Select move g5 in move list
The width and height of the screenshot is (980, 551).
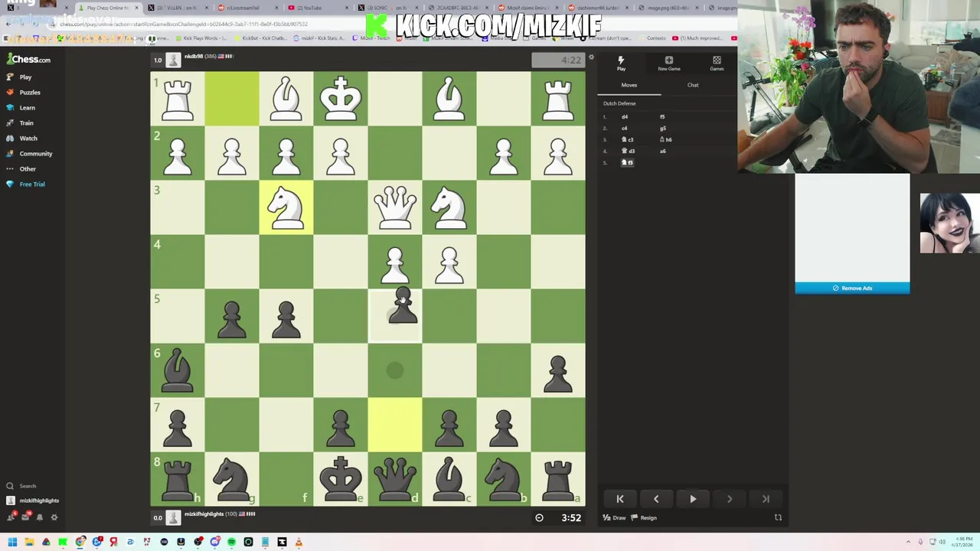(663, 129)
